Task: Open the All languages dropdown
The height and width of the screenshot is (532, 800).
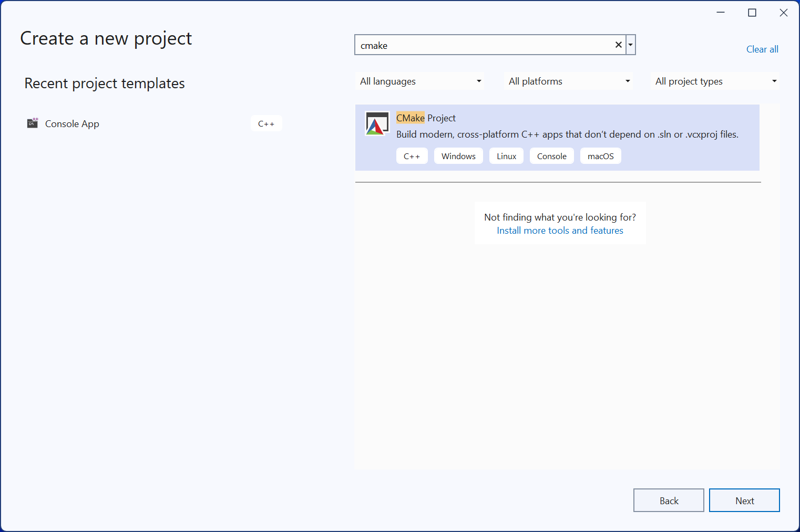Action: tap(420, 81)
